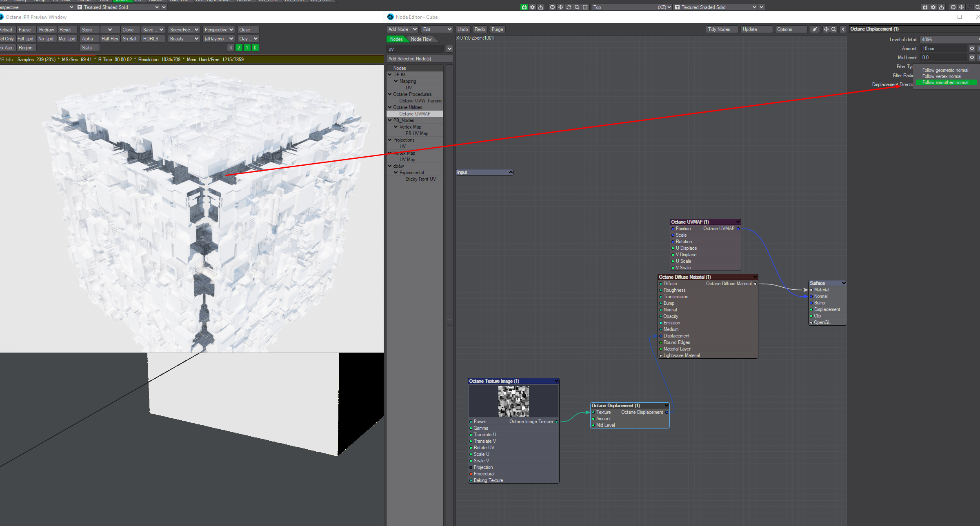Click the node editor pan arrows icon

(x=826, y=29)
